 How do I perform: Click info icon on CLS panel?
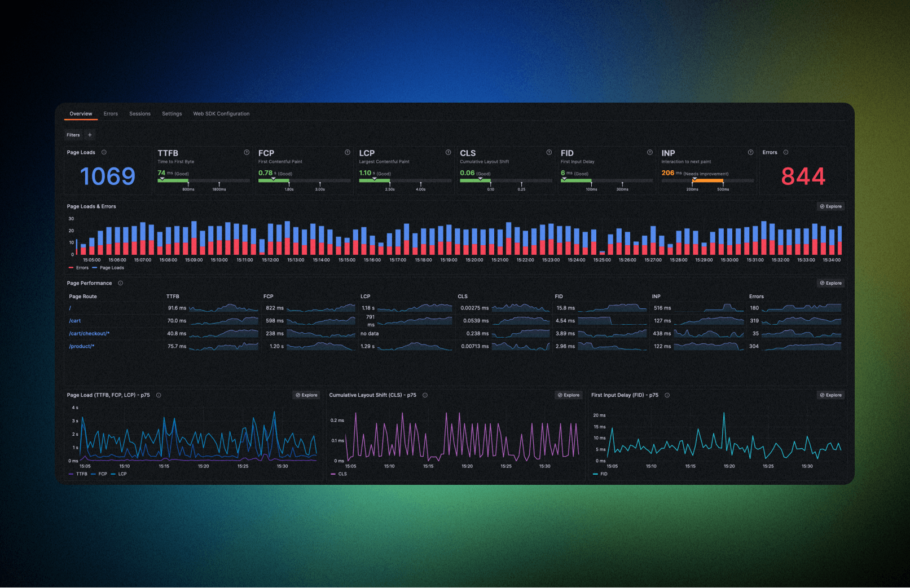point(549,152)
